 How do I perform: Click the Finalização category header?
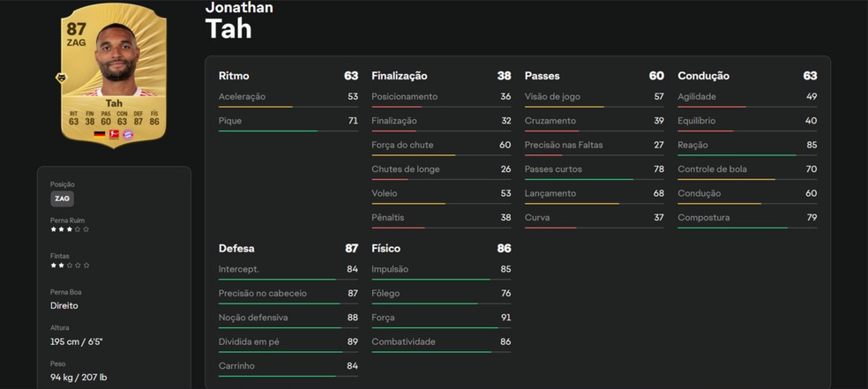399,76
